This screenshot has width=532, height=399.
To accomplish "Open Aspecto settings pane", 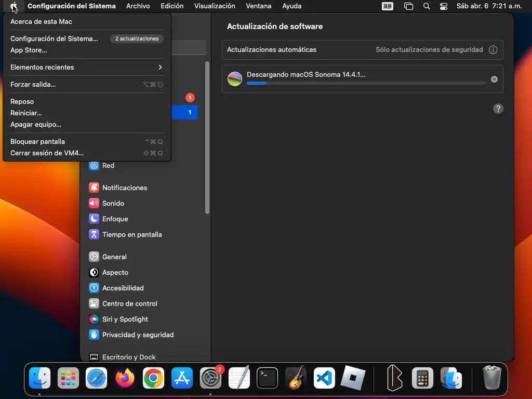I will point(108,272).
